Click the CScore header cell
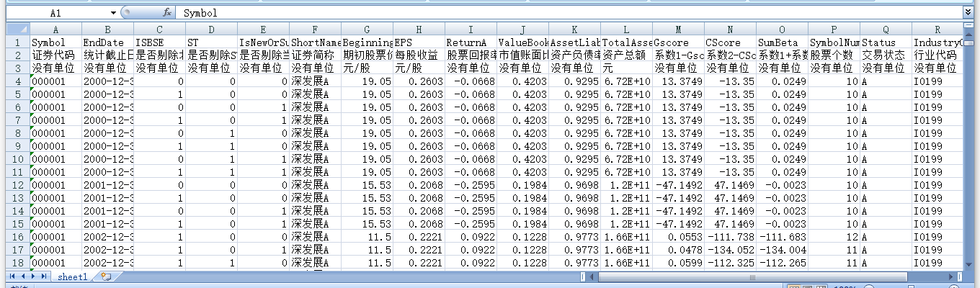The height and width of the screenshot is (288, 980). click(x=730, y=42)
